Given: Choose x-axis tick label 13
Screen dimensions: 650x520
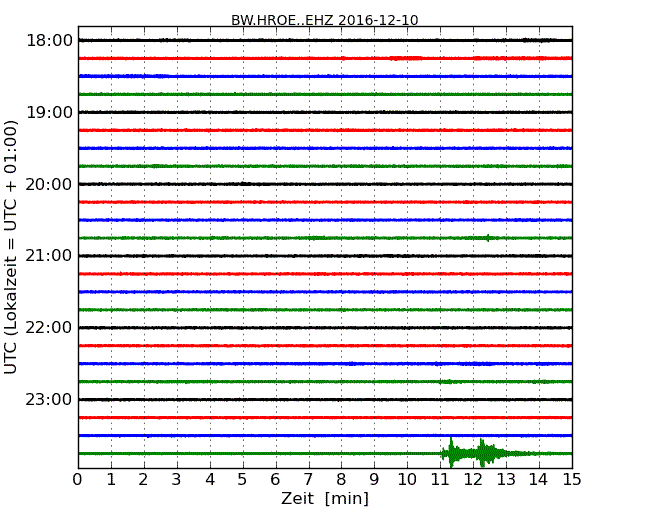Looking at the screenshot, I should click(506, 479).
